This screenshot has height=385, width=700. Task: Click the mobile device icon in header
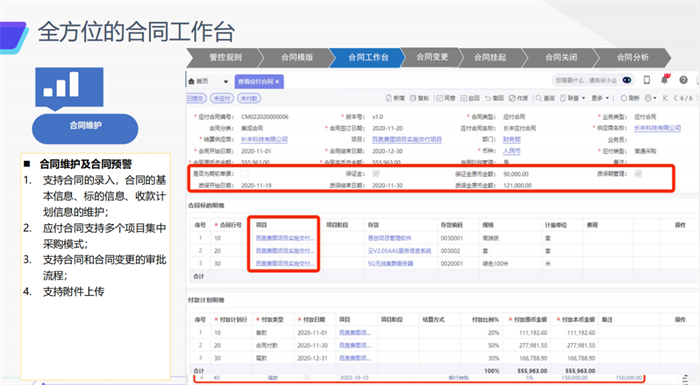647,80
